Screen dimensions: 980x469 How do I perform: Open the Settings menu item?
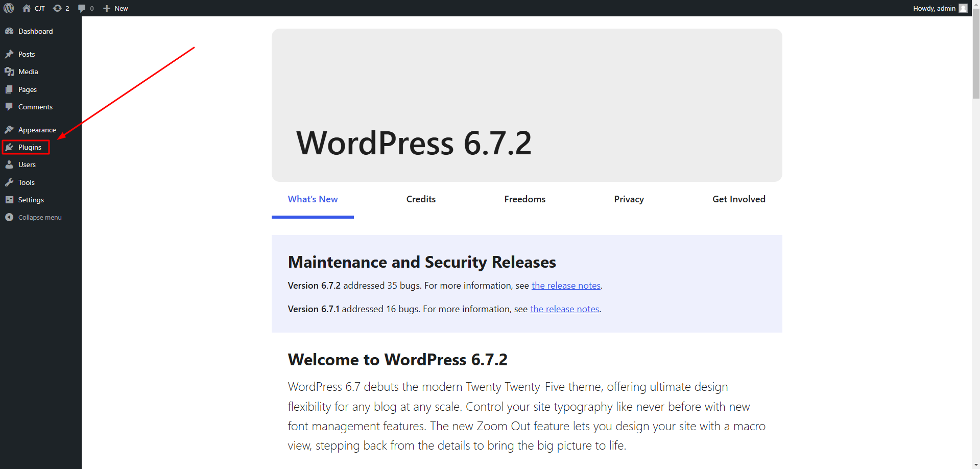click(41, 200)
